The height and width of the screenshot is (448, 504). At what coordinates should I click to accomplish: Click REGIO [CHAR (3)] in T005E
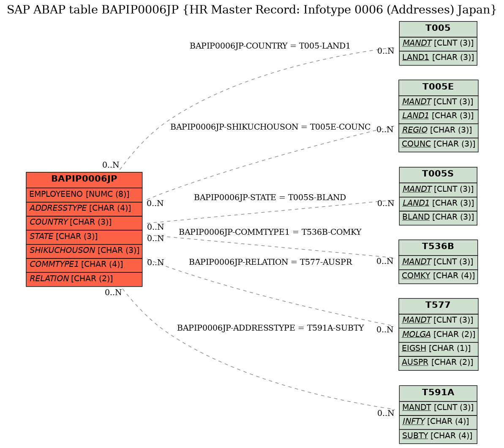tap(438, 130)
